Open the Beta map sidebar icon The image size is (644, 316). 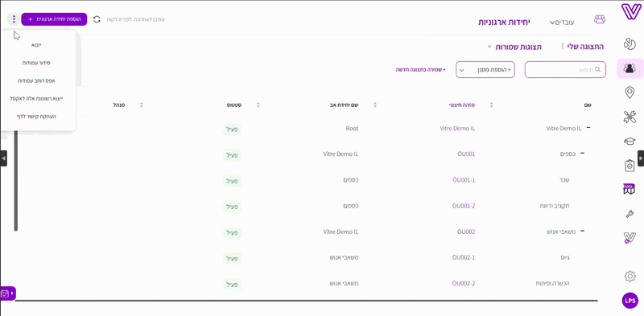(x=630, y=189)
